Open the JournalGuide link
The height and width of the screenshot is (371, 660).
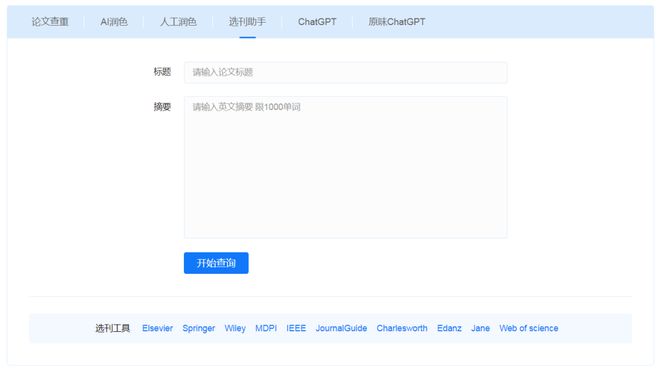tap(341, 328)
